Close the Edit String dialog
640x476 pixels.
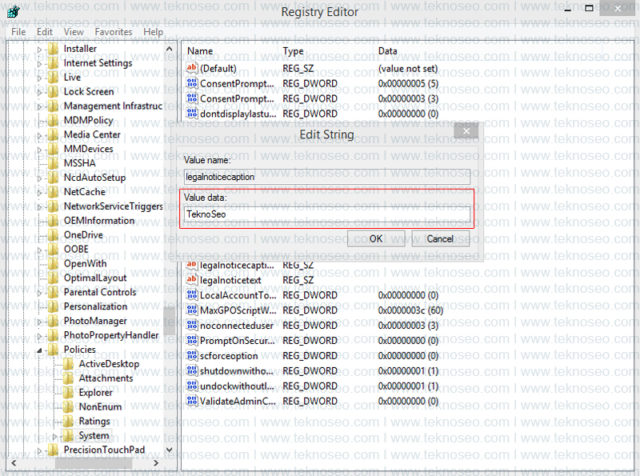466,131
